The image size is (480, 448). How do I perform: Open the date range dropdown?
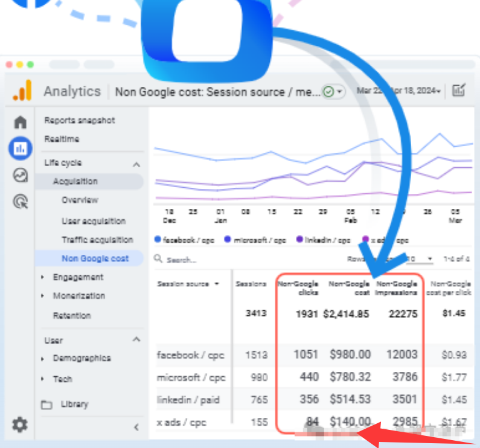398,91
